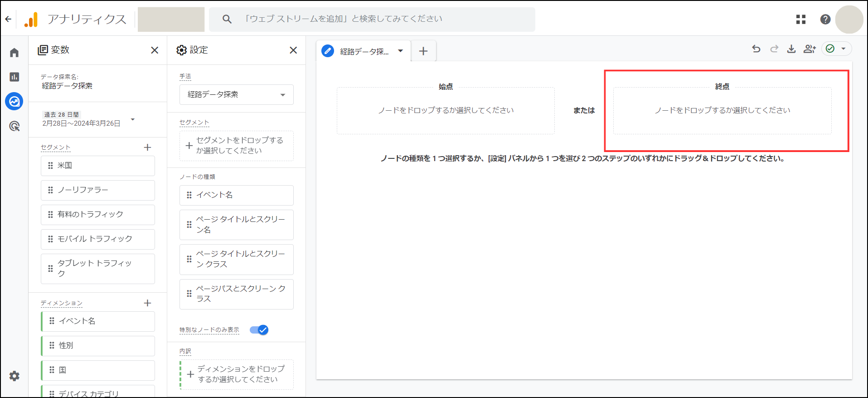The width and height of the screenshot is (868, 398).
Task: Choose イベント名 node type
Action: (237, 195)
